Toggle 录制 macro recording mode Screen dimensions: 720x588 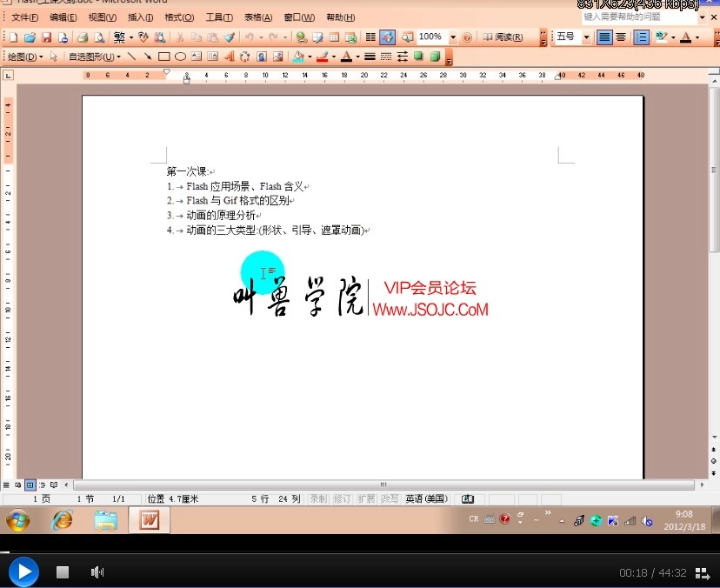pyautogui.click(x=317, y=498)
